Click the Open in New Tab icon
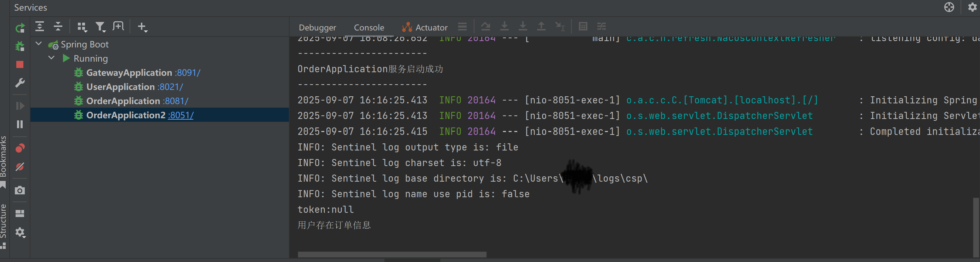This screenshot has height=262, width=980. coord(118,26)
